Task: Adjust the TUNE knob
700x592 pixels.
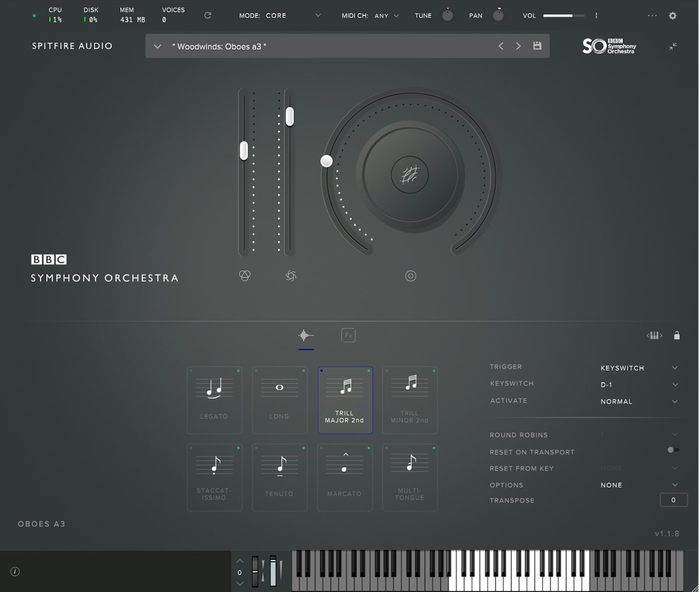Action: coord(447,15)
